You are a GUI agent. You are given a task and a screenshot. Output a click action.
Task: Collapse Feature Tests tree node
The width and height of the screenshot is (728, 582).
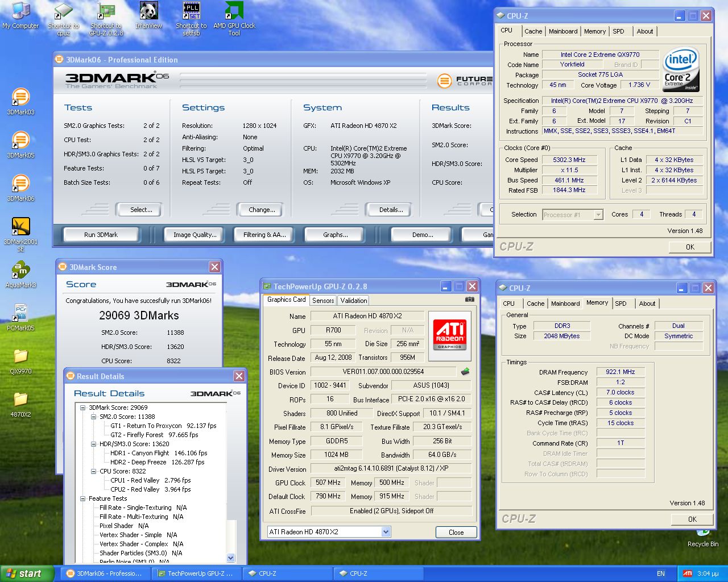[82, 498]
